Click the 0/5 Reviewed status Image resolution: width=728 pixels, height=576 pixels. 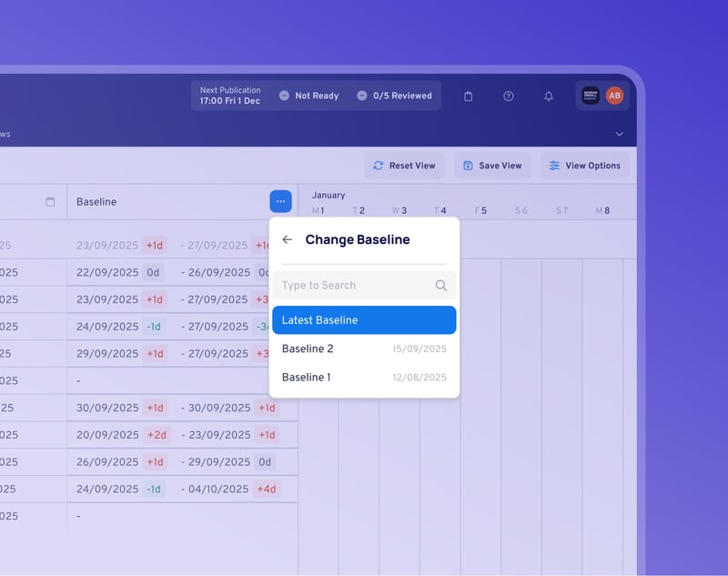point(394,96)
